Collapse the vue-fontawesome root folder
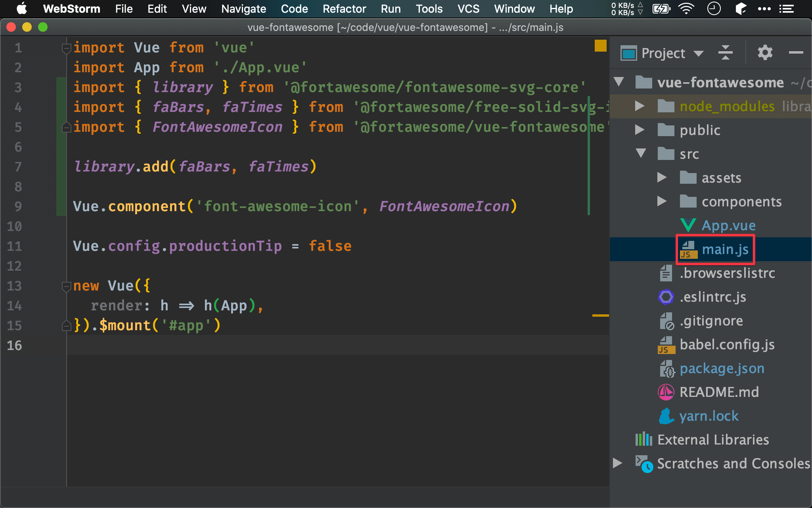This screenshot has width=812, height=508. 619,82
